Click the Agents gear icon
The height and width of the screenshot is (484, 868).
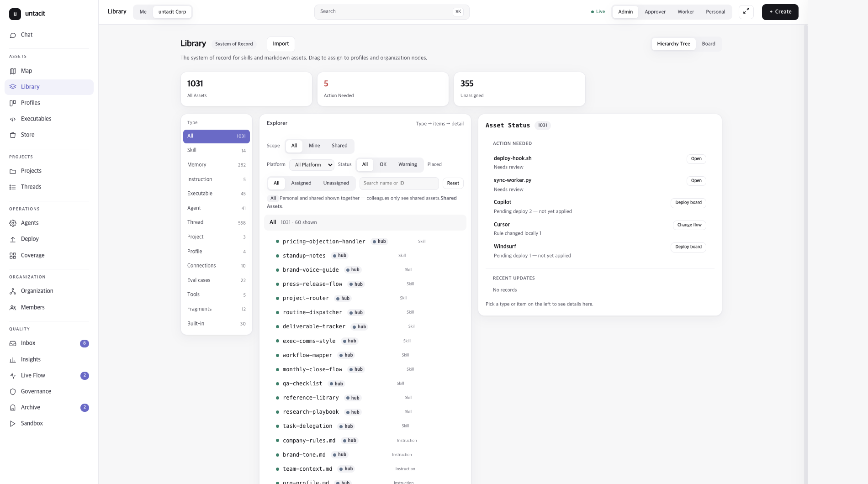tap(13, 223)
